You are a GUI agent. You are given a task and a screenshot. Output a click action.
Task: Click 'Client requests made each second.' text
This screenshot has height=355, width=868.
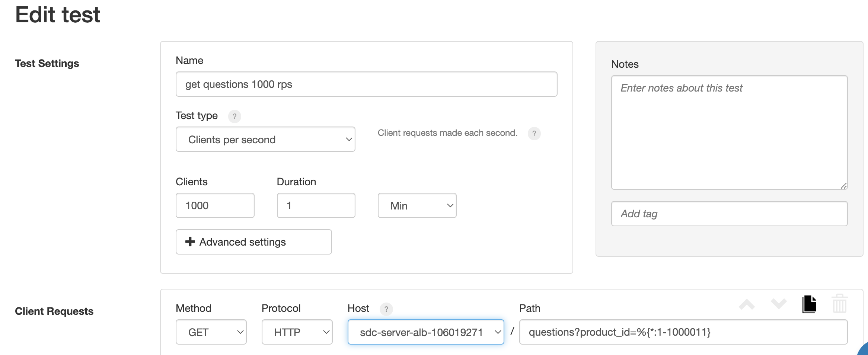pos(447,133)
